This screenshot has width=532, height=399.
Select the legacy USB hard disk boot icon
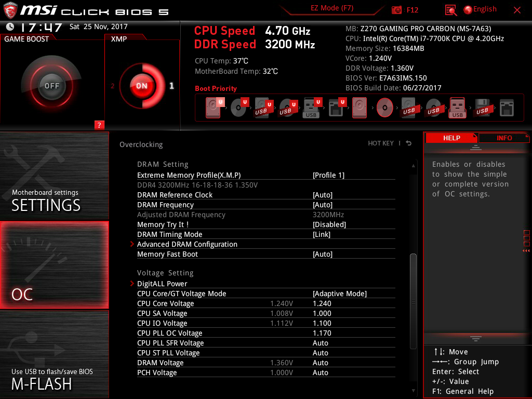[x=409, y=108]
